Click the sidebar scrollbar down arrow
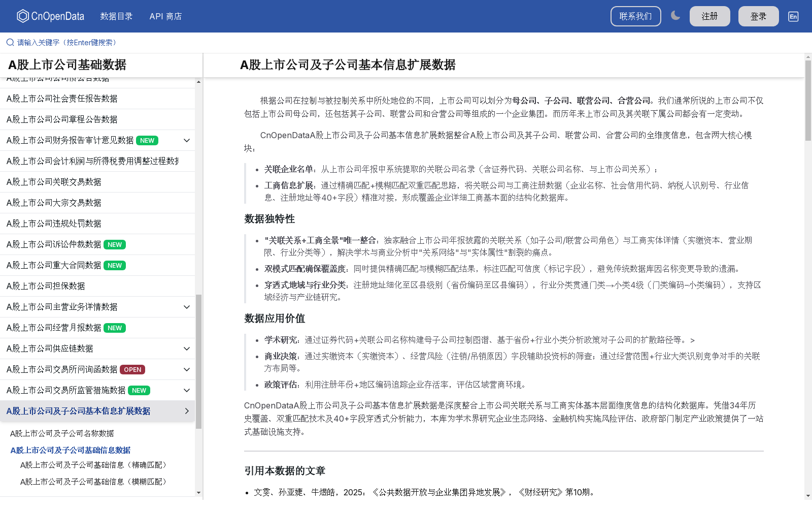This screenshot has width=812, height=508. point(198,493)
